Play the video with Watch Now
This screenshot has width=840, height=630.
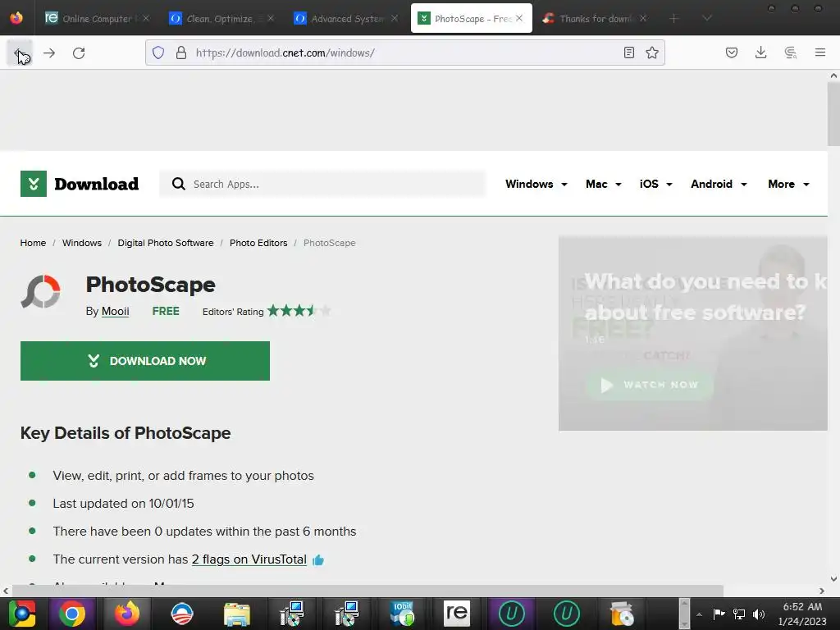pos(650,385)
